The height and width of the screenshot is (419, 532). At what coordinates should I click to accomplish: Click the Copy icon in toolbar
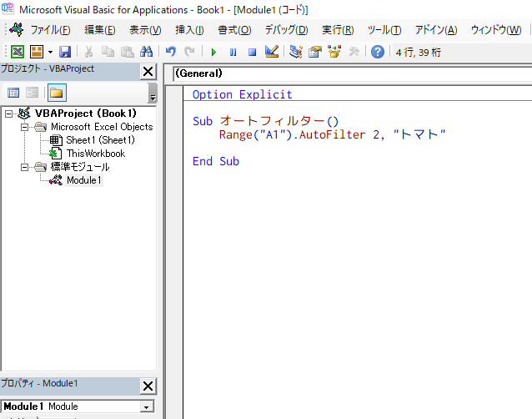coord(108,52)
